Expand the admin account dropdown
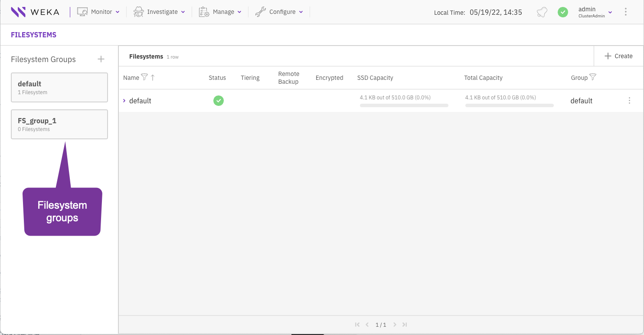Screen dimensions: 644x335 pyautogui.click(x=611, y=12)
